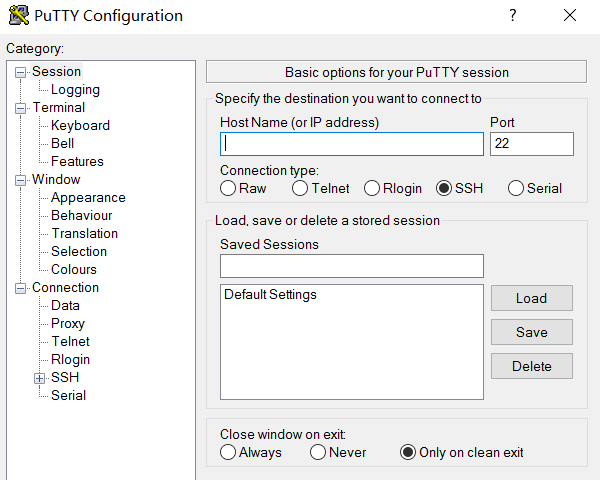Collapse the Connection tree node
This screenshot has width=600, height=480.
click(20, 288)
